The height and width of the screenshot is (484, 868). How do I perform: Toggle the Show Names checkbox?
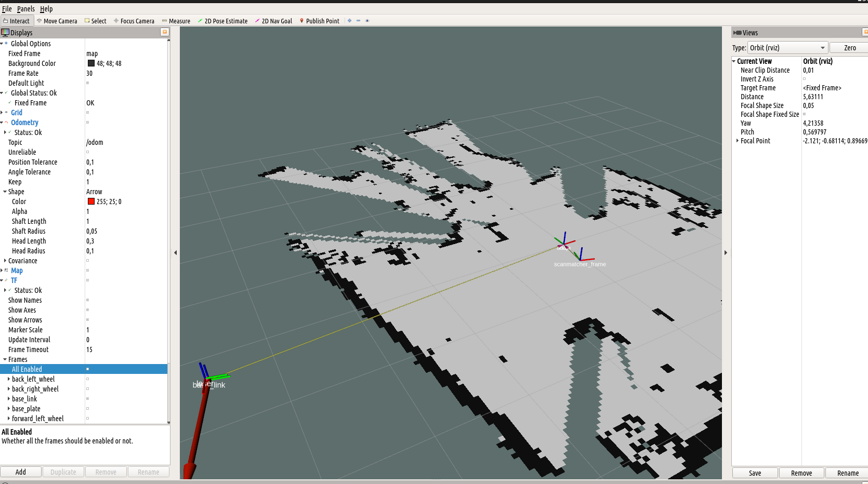click(87, 300)
